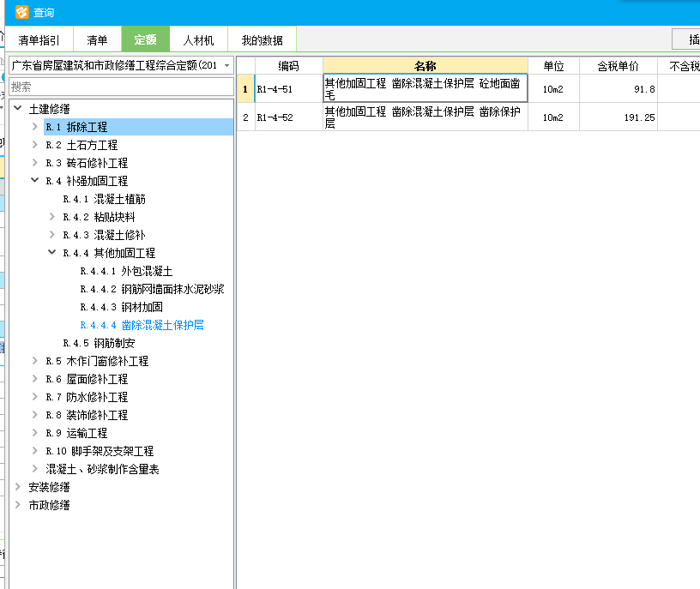700x589 pixels.
Task: Select R.4.4.4 凿除混凝土保护层 item
Action: click(142, 325)
